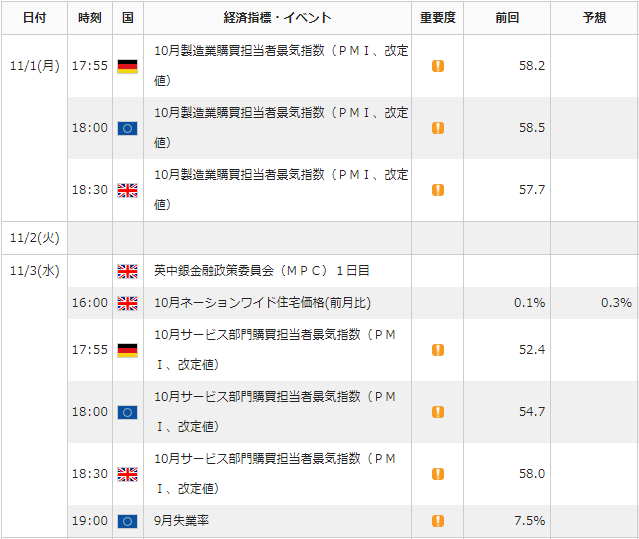Image resolution: width=639 pixels, height=539 pixels.
Task: Click the 16:00 time cell
Action: [x=90, y=303]
